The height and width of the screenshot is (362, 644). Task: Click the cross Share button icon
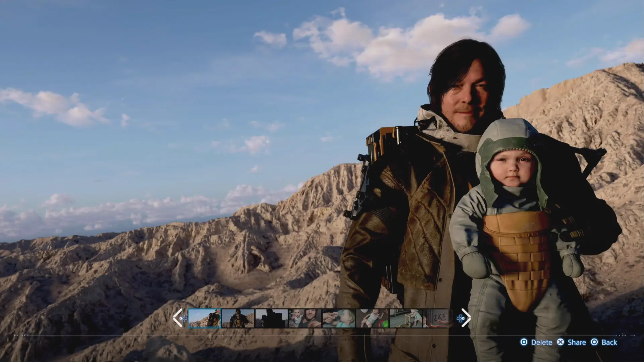(x=560, y=342)
